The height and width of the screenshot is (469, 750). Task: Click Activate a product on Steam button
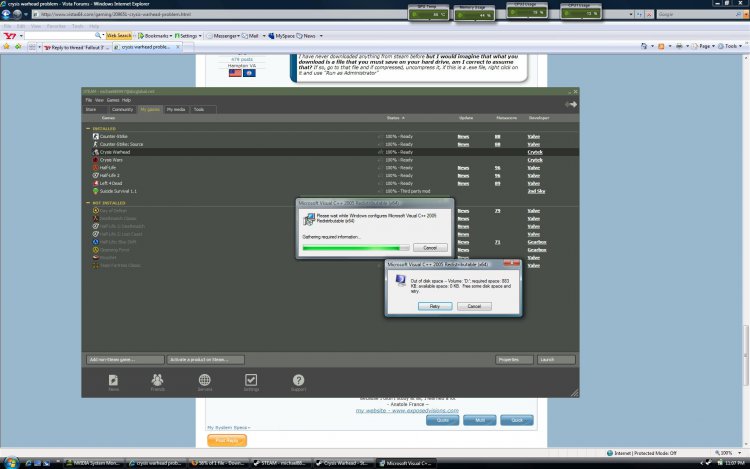(206, 360)
